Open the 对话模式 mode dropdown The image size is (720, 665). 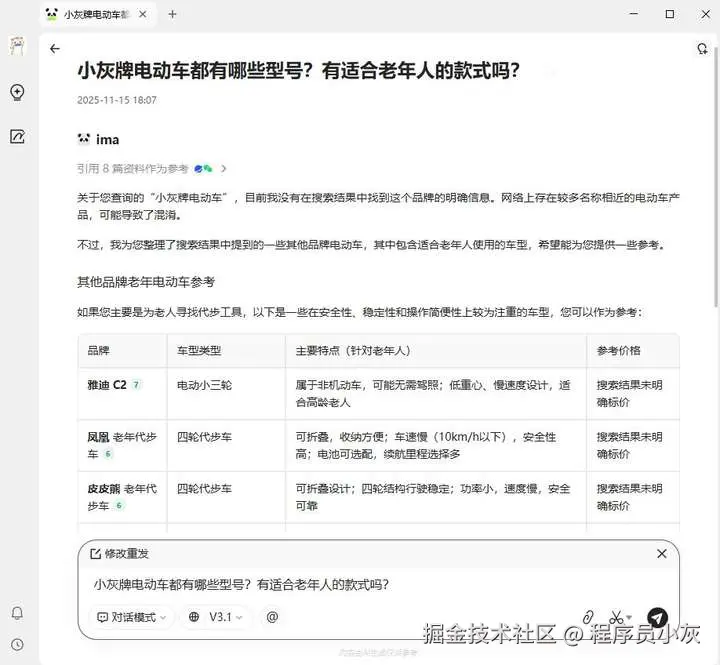(131, 617)
